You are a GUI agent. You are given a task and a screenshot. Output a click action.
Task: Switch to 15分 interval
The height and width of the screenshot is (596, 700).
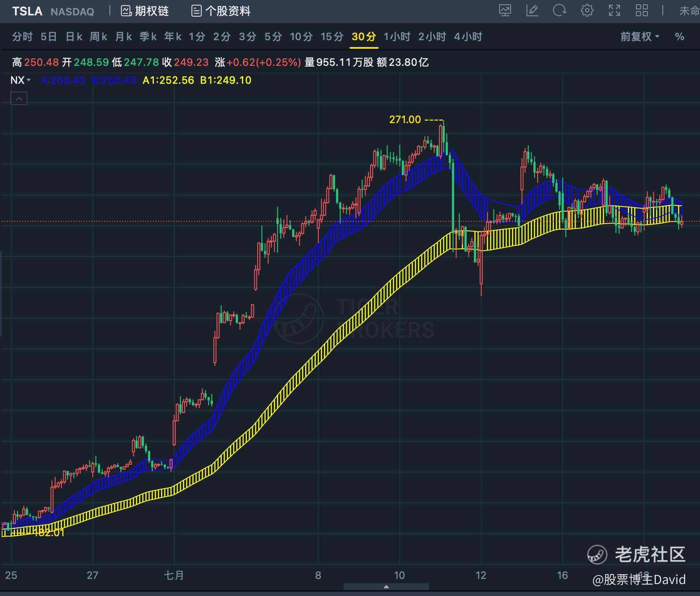click(x=332, y=37)
